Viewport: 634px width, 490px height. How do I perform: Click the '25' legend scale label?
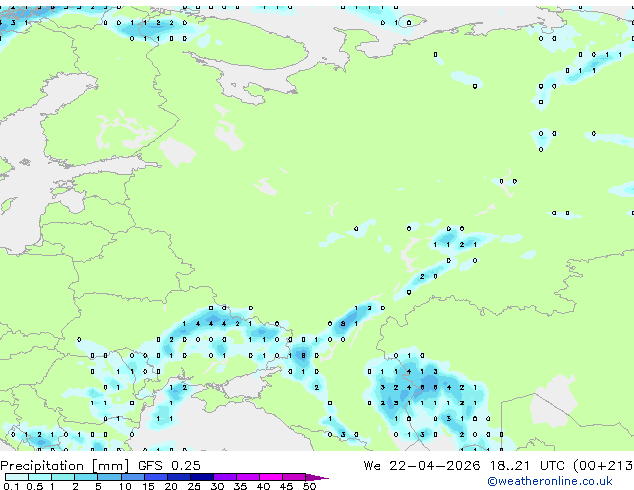click(194, 486)
